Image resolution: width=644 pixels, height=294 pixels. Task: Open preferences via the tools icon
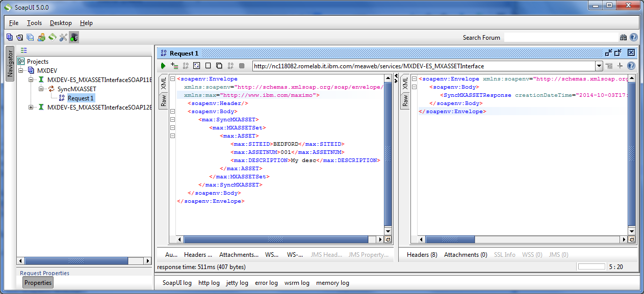point(63,37)
